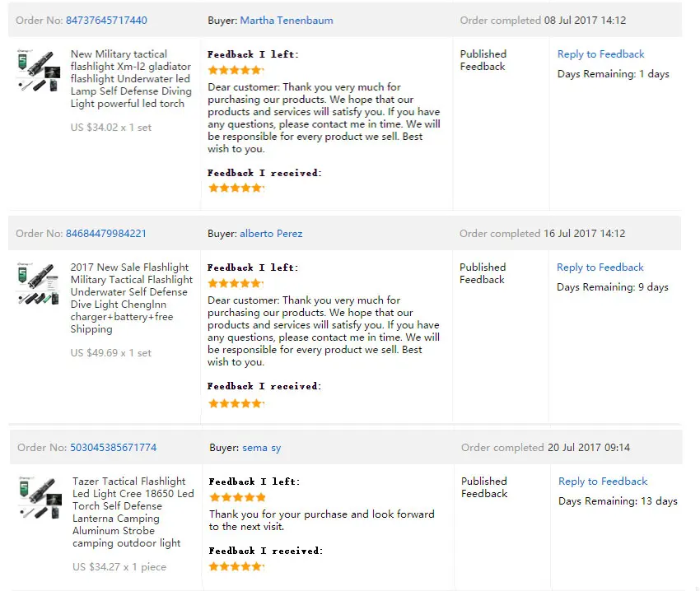The height and width of the screenshot is (591, 700).
Task: Open order number 503045385671774
Action: click(x=114, y=447)
